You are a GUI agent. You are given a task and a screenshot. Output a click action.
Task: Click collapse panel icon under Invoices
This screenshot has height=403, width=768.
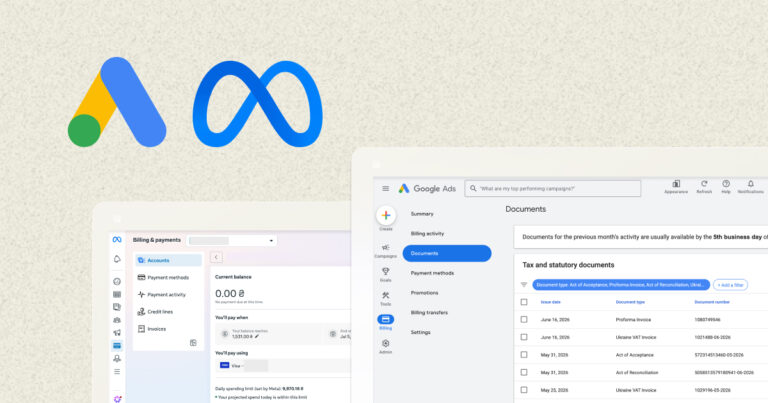tap(193, 343)
